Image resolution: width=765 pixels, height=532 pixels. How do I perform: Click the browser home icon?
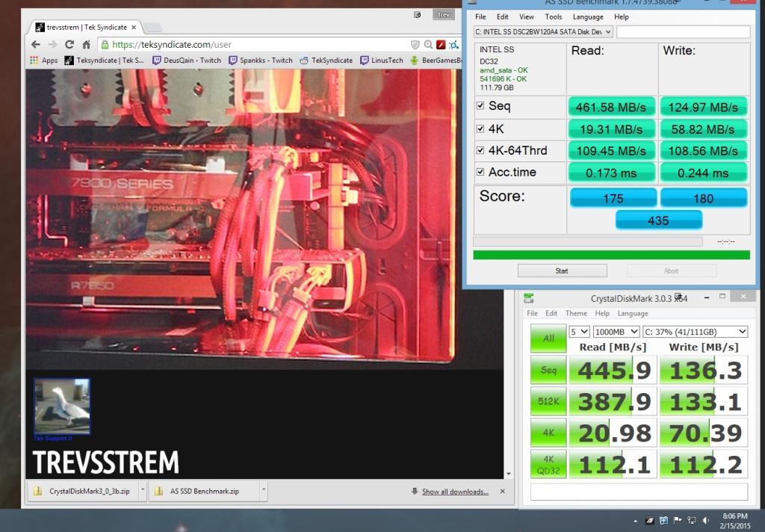(x=87, y=45)
